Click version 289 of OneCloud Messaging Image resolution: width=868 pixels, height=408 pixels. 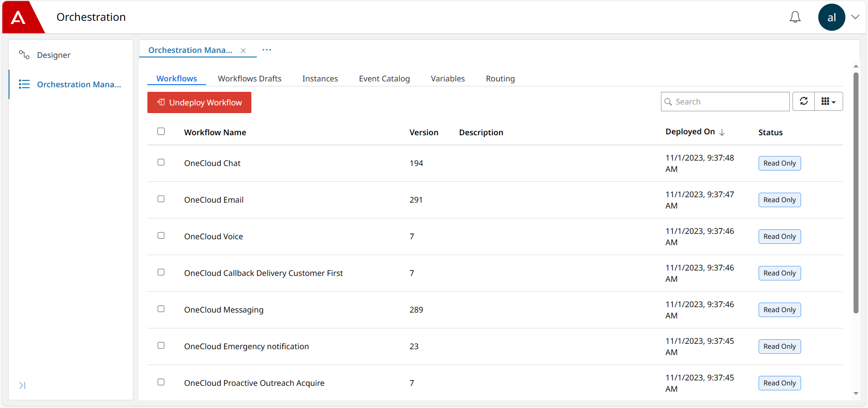pos(416,310)
